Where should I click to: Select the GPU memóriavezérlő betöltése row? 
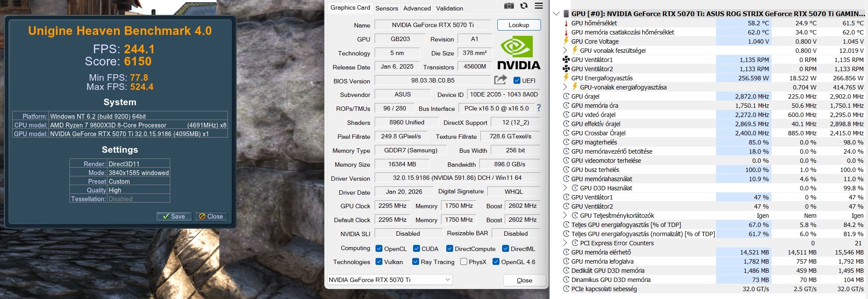[x=713, y=151]
